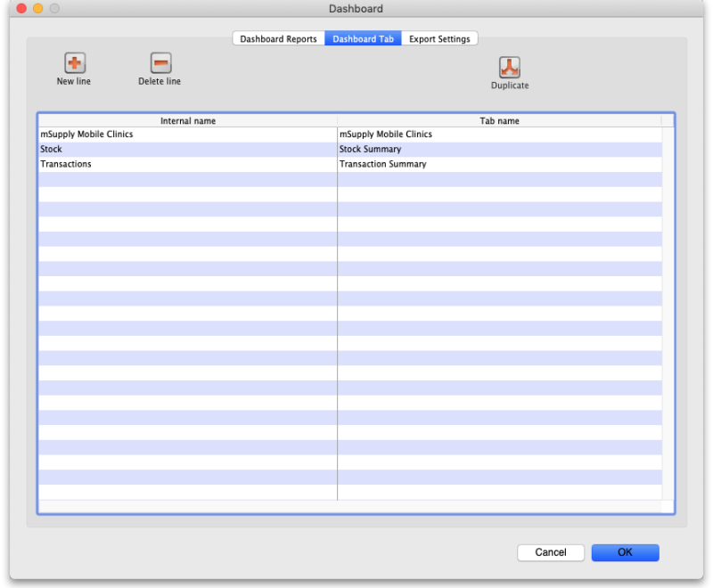Viewport: 713px width, 588px height.
Task: Open the Export Settings tab
Action: coord(439,38)
